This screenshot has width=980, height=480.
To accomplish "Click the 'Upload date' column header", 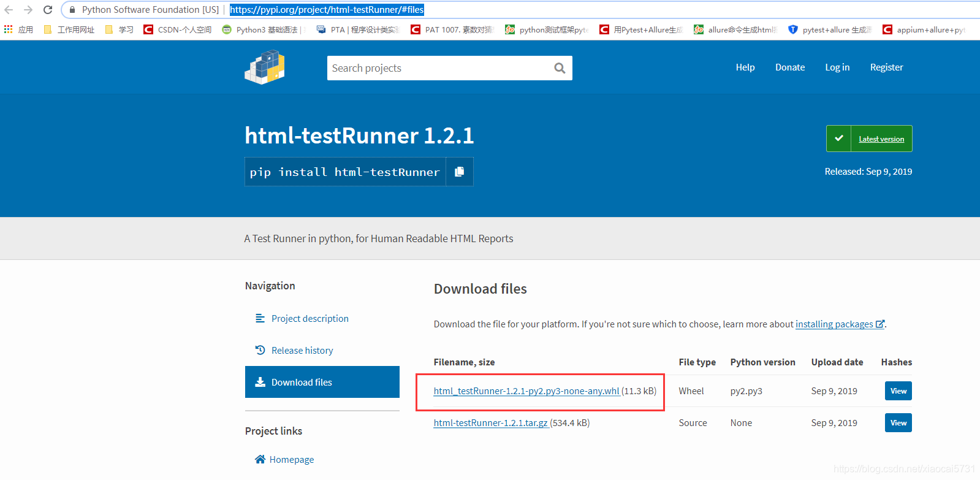I will coord(837,362).
